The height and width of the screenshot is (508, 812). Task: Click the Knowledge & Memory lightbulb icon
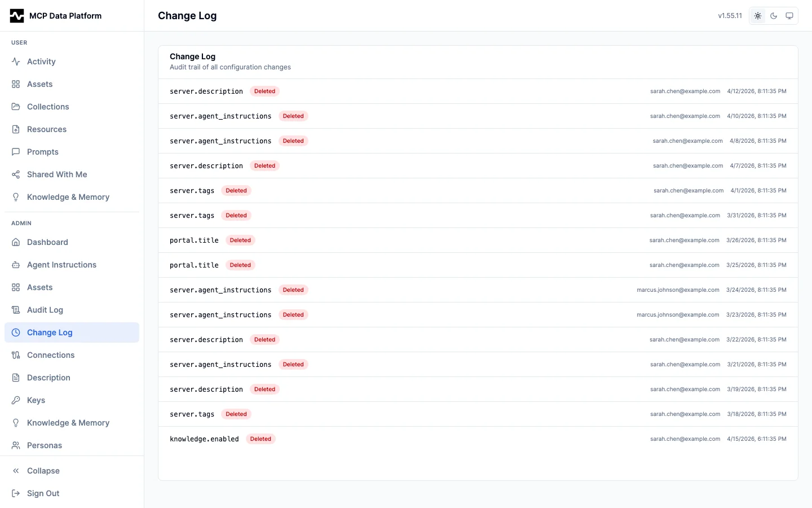point(15,197)
